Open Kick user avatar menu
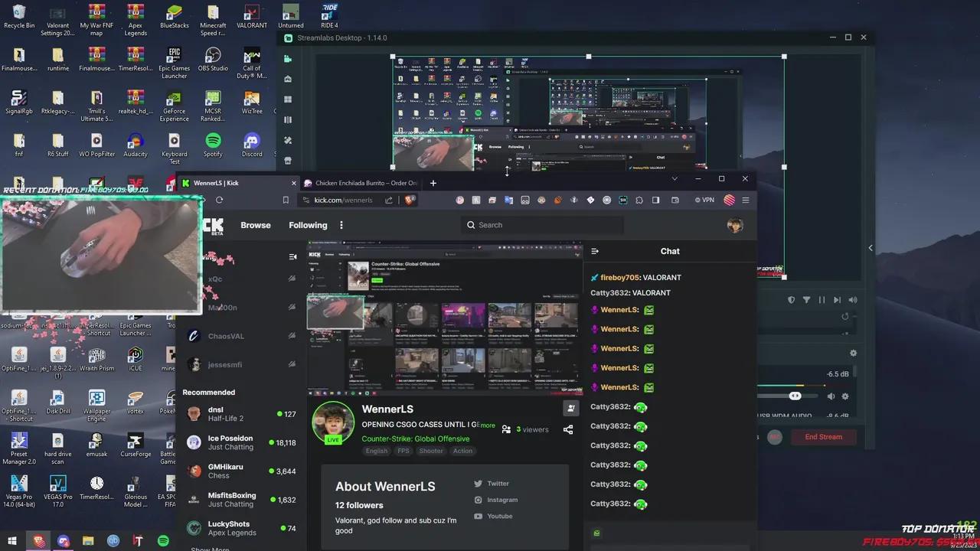Viewport: 980px width, 551px height. click(x=735, y=225)
